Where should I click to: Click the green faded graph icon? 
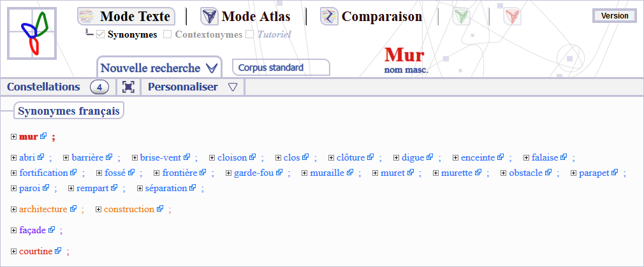pyautogui.click(x=462, y=17)
